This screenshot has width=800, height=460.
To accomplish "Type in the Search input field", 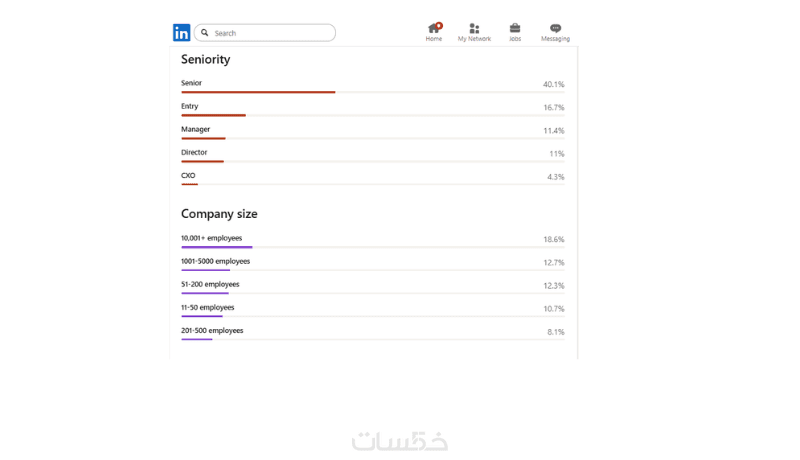I will (272, 33).
